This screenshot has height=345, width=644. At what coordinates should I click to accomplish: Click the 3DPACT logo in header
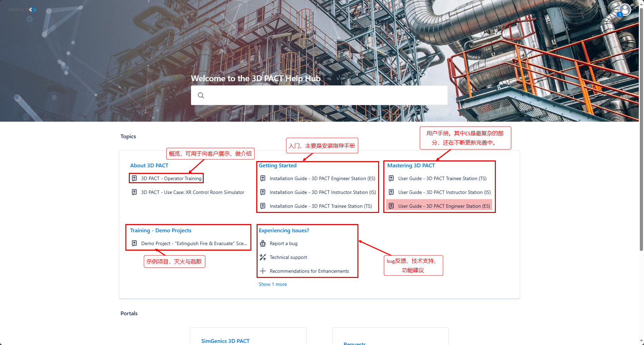[22, 10]
